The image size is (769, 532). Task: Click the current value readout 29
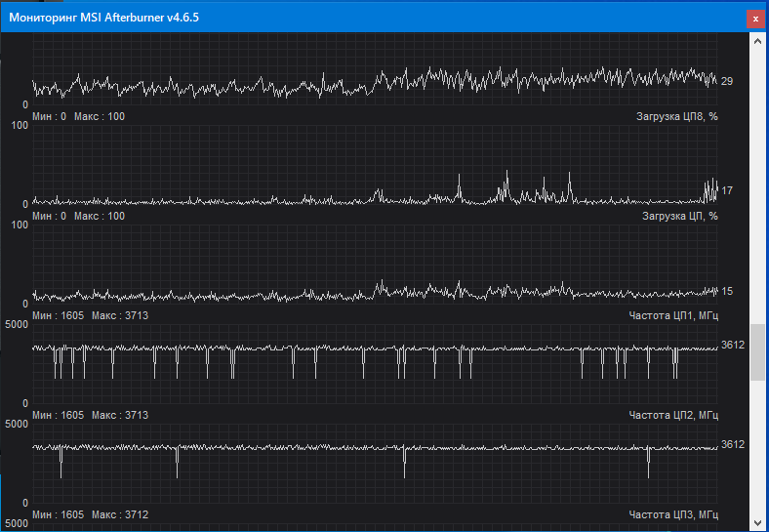tap(727, 81)
